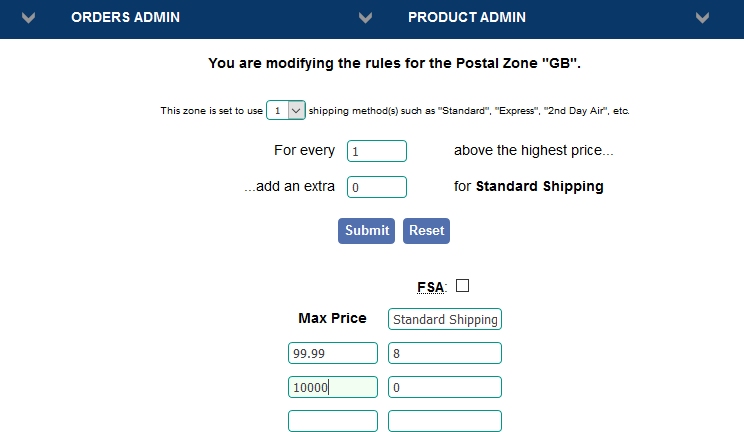Expand the chevron right of PRODUCT ADMIN
Viewport: 744px width, 432px height.
(703, 18)
